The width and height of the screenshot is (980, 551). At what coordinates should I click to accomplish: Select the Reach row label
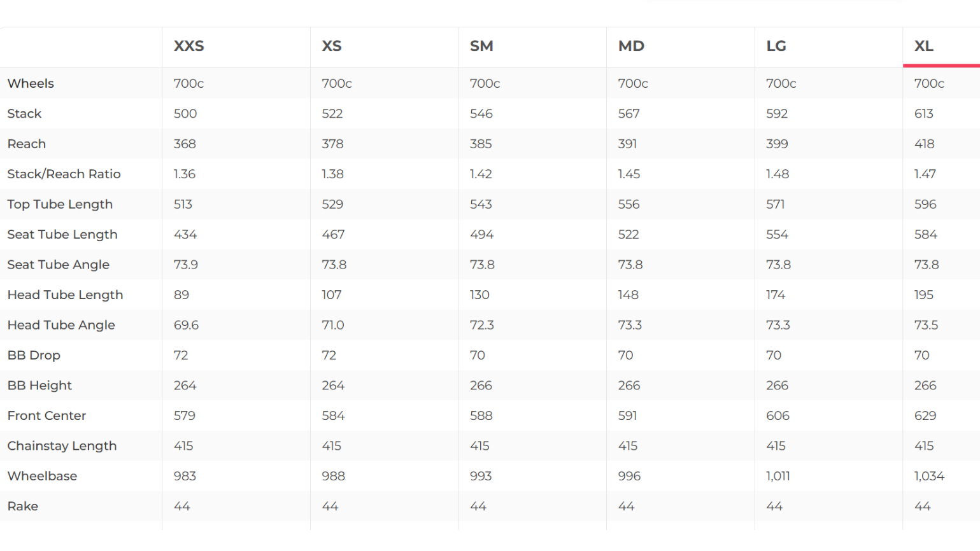27,144
